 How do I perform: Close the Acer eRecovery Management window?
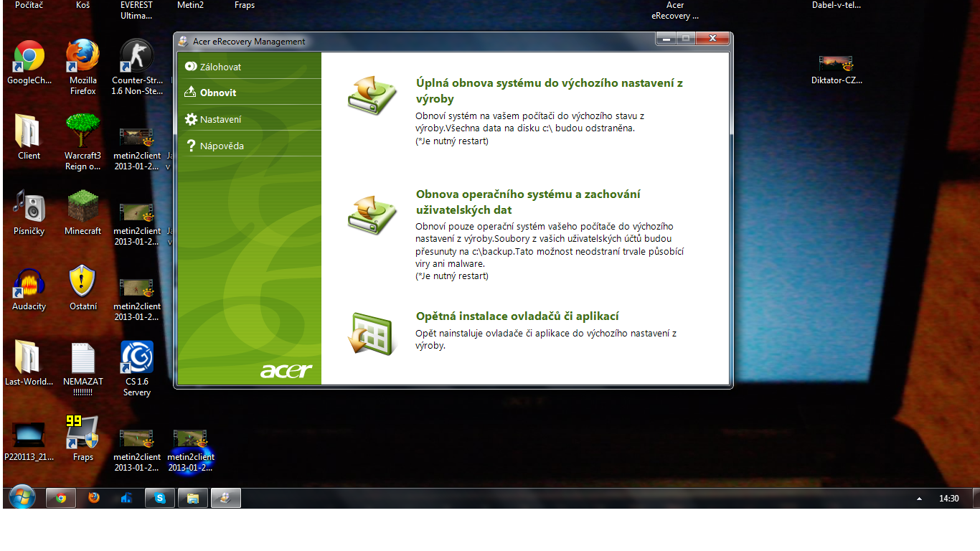712,39
